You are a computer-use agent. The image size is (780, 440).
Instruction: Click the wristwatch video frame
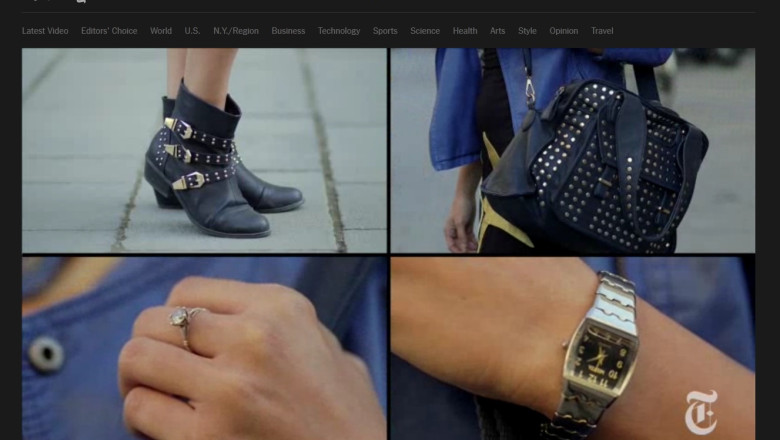coord(573,348)
